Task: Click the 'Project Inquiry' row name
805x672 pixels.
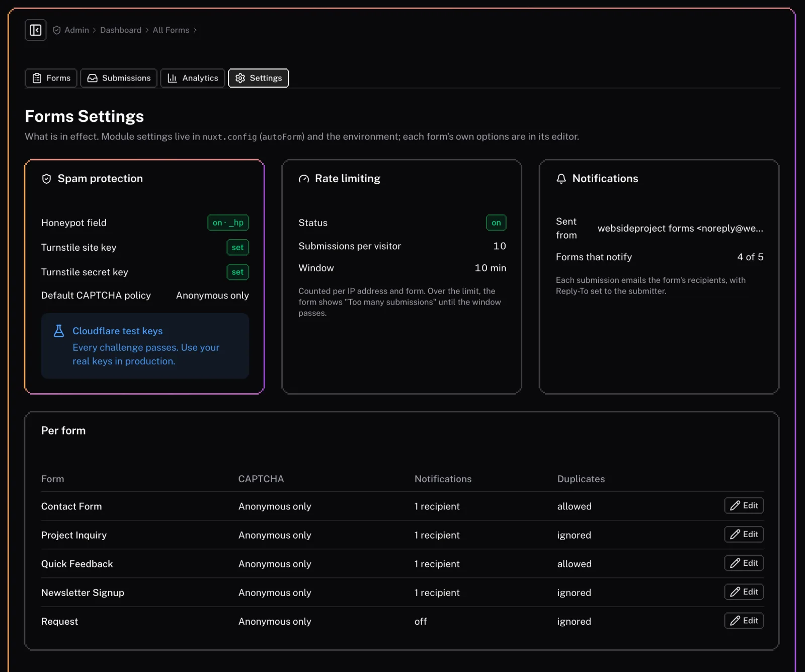Action: click(74, 535)
